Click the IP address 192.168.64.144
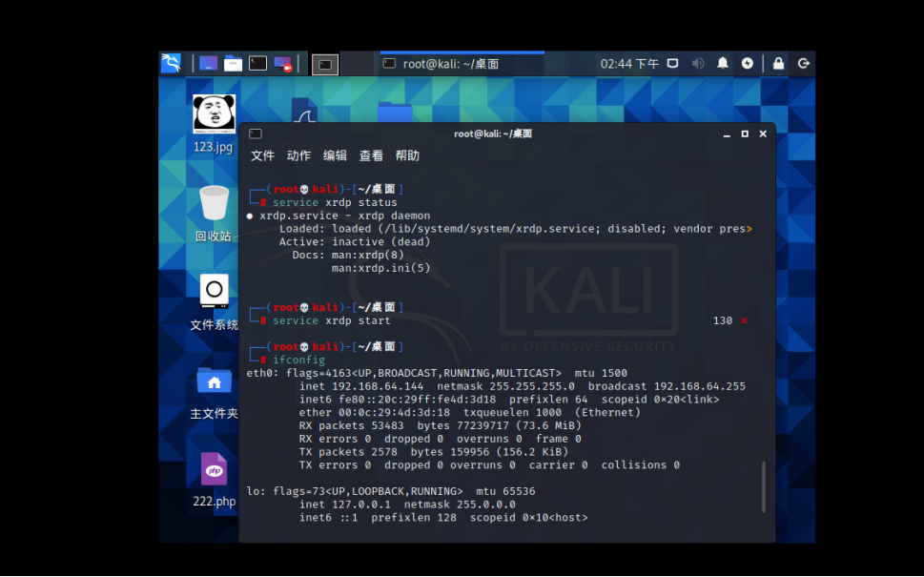 click(378, 386)
